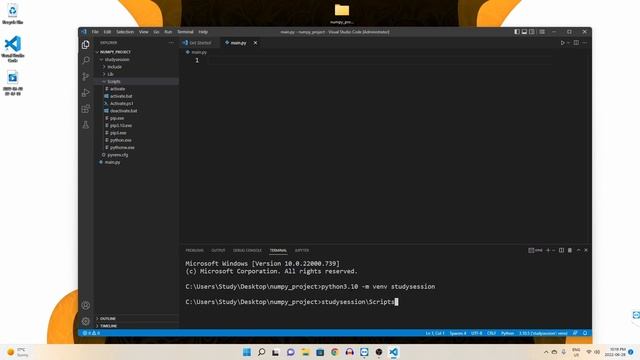Open the View menu
Image resolution: width=640 pixels, height=360 pixels.
[144, 32]
